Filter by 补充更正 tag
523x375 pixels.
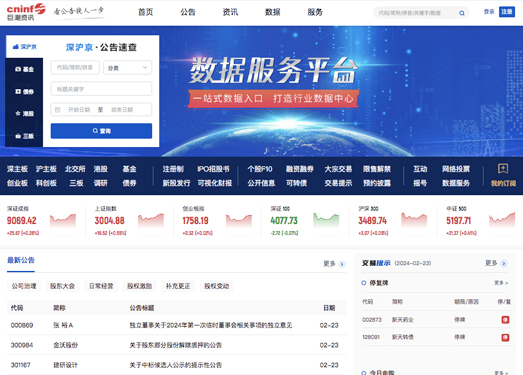tap(178, 286)
